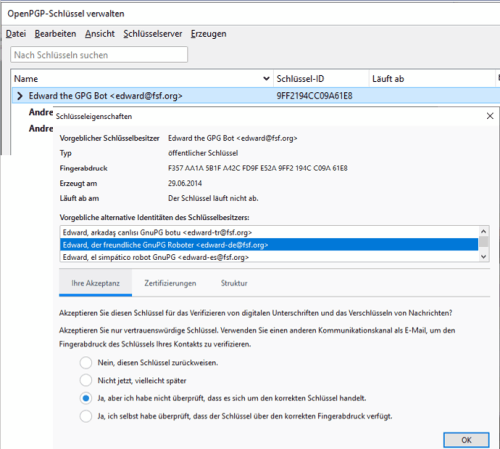Open the Schlüsselserver menu
This screenshot has width=500, height=449.
153,34
